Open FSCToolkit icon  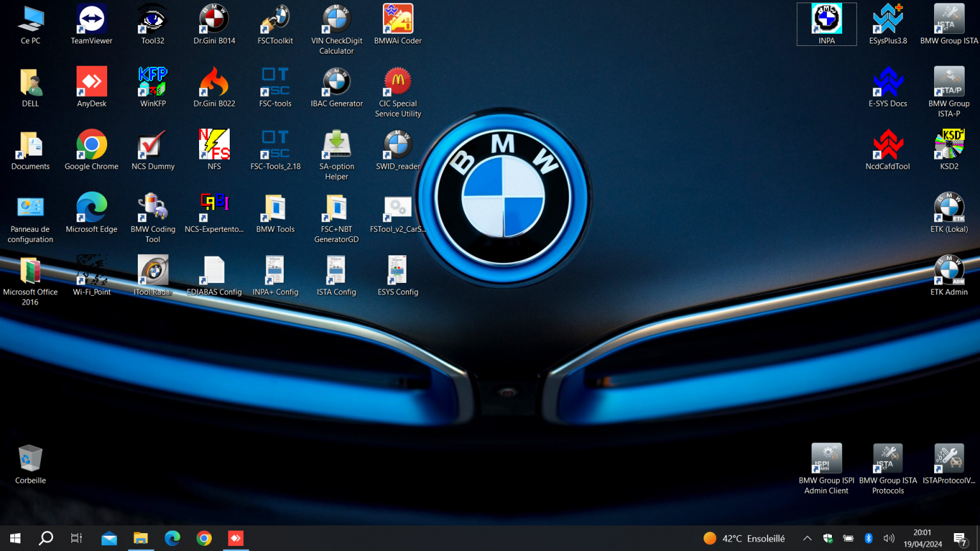(x=275, y=24)
